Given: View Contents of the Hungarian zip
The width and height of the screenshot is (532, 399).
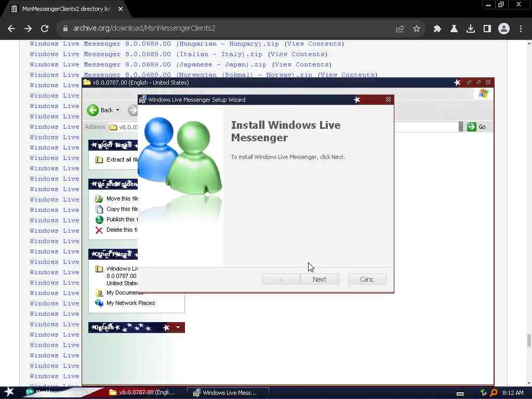Looking at the screenshot, I should pyautogui.click(x=314, y=44).
